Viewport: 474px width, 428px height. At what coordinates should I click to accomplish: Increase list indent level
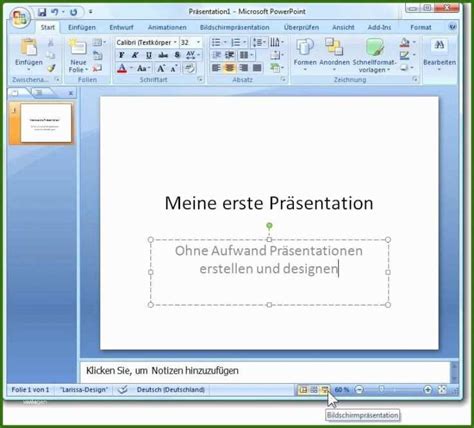(x=230, y=55)
